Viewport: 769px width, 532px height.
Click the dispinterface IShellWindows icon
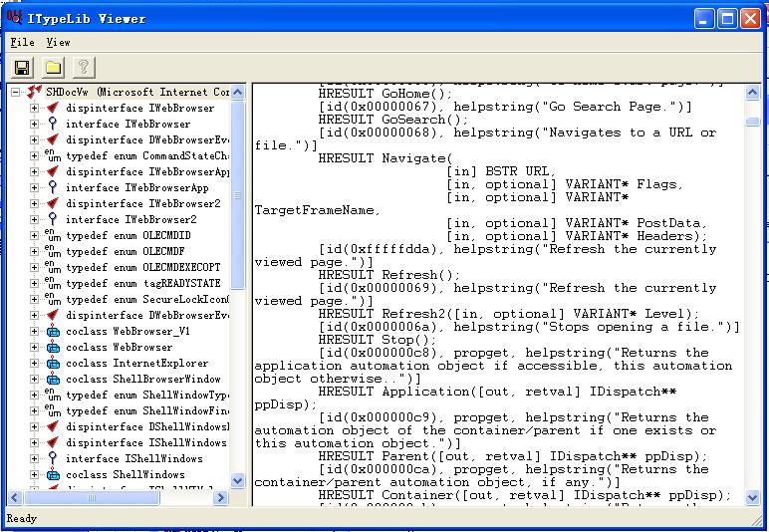point(53,442)
